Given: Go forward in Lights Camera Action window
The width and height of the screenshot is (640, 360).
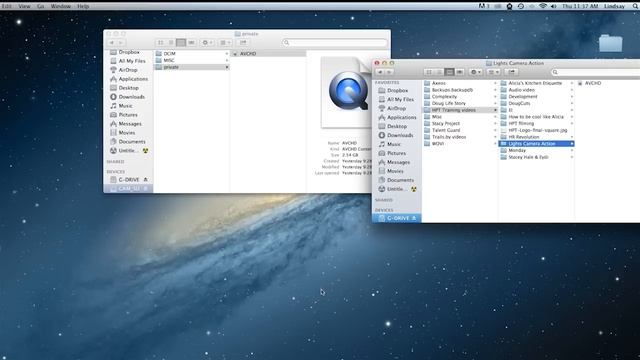Looking at the screenshot, I should click(x=389, y=72).
